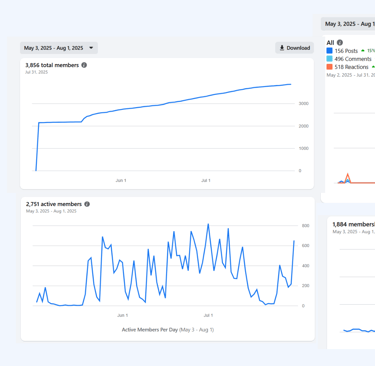This screenshot has width=375, height=366.
Task: Click the Jul 1 label on active members chart
Action: (x=208, y=315)
